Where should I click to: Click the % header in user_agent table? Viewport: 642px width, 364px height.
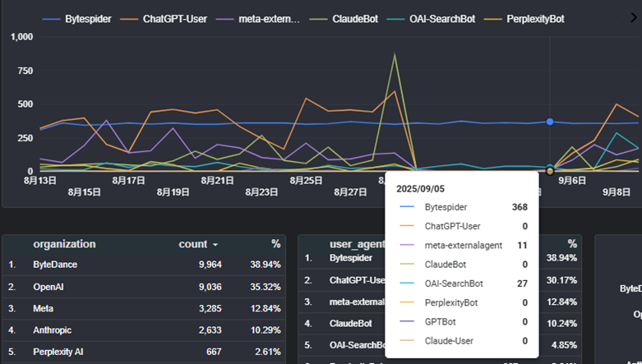[571, 244]
